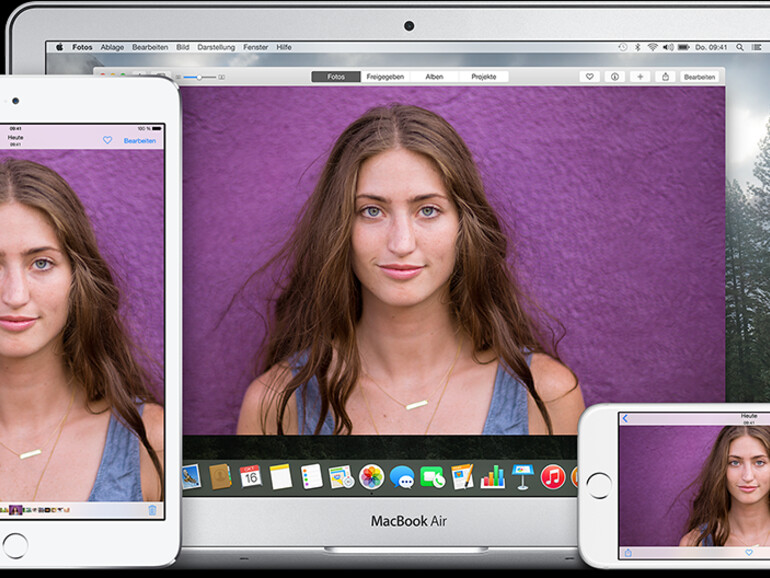Open Spotlight search in the menu bar
Image resolution: width=770 pixels, height=578 pixels.
pyautogui.click(x=740, y=47)
